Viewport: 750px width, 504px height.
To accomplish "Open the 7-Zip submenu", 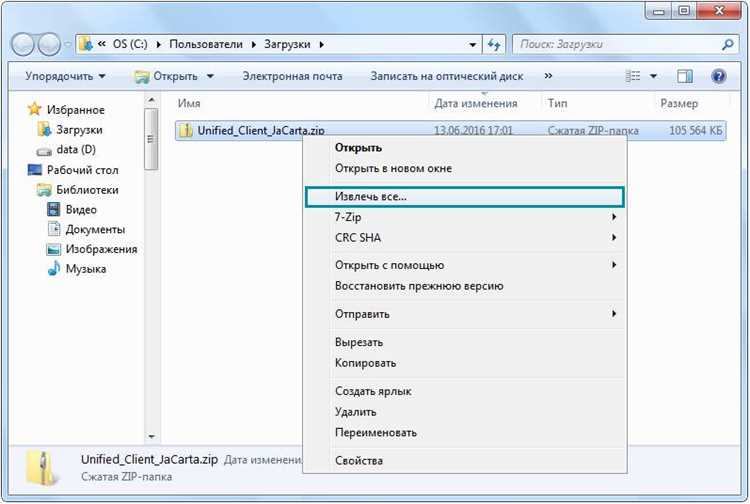I will (x=464, y=217).
